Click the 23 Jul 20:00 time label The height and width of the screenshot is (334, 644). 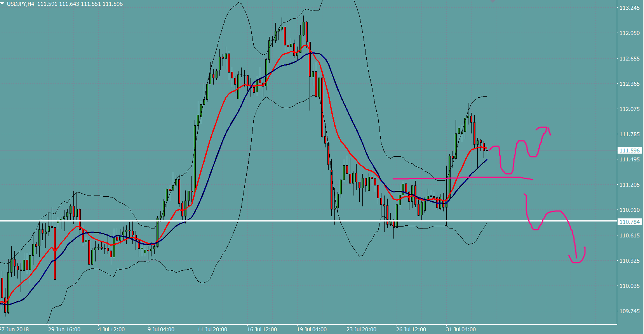tap(361, 329)
